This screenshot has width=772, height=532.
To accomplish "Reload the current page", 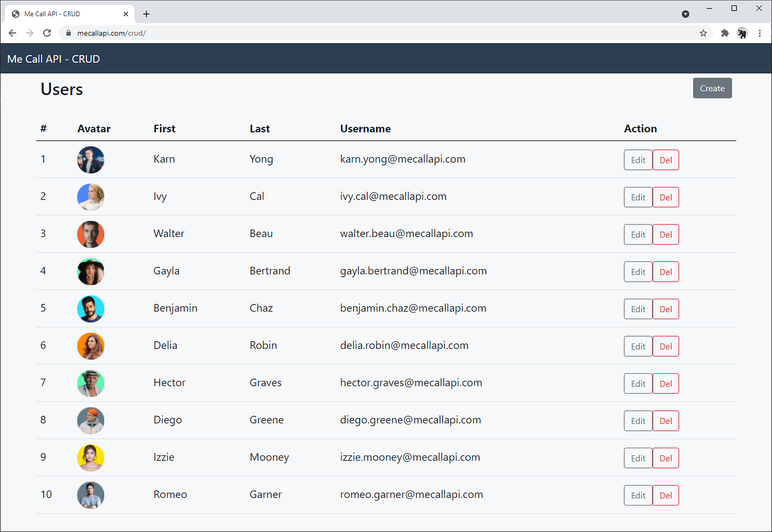I will [x=47, y=33].
